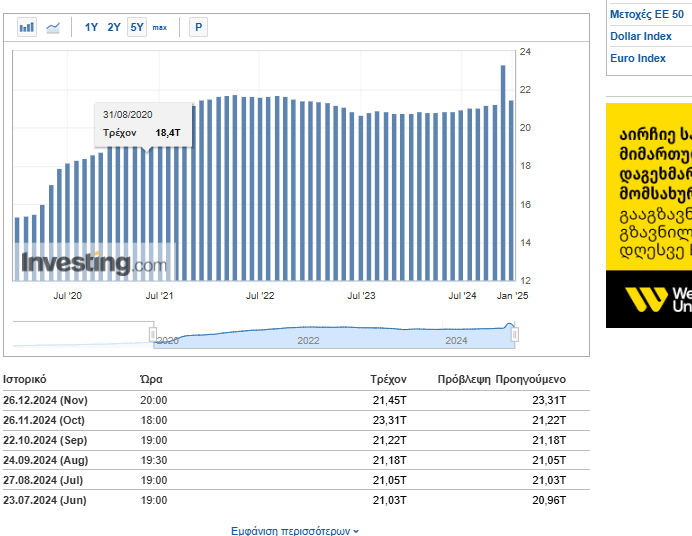This screenshot has height=536, width=692.
Task: Switch to line chart view
Action: tap(53, 27)
